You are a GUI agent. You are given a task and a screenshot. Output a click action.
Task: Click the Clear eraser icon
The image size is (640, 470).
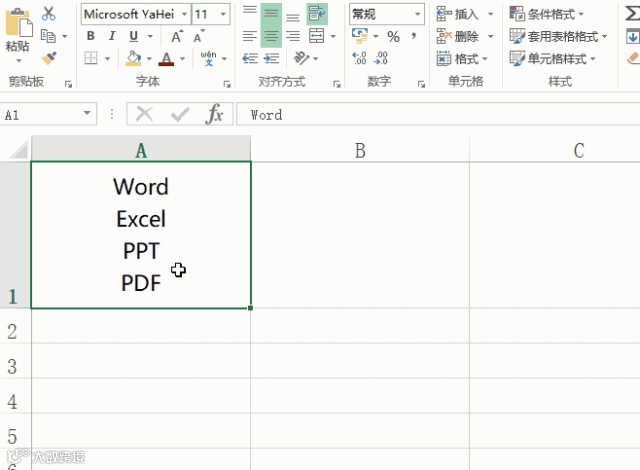point(633,58)
